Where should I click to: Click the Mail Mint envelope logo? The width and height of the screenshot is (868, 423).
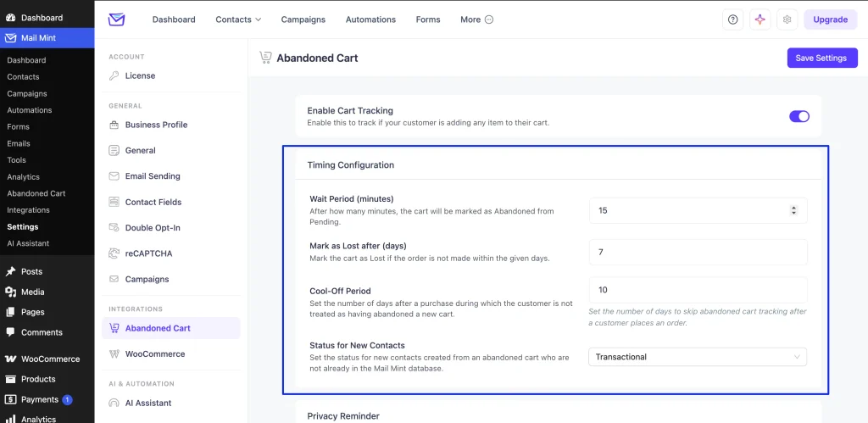[116, 19]
